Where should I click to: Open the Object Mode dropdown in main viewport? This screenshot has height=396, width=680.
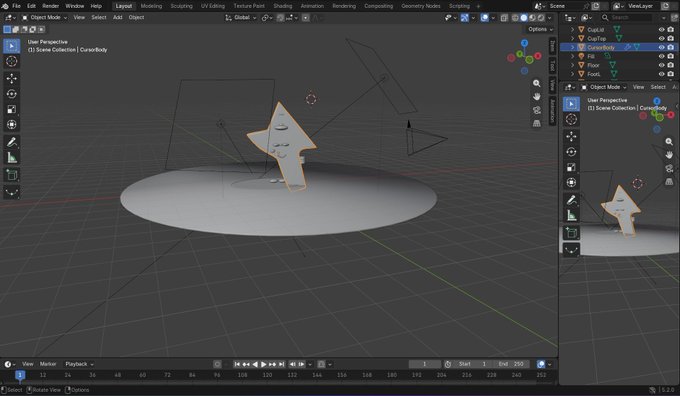45,17
